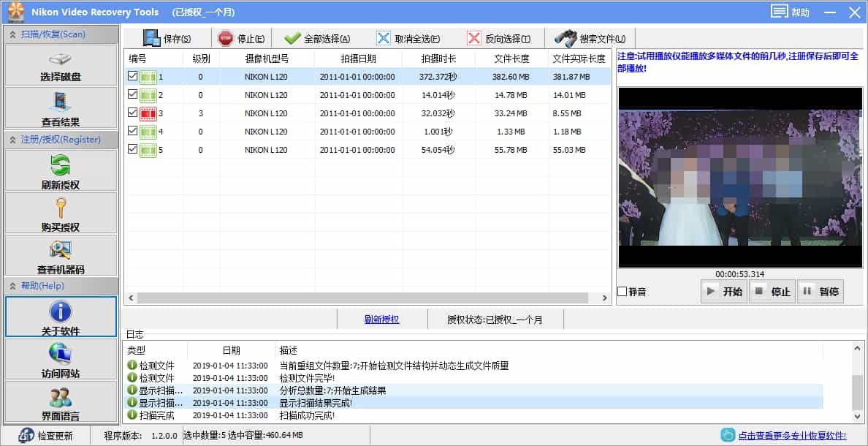Click 检查更新 check update in status bar
Viewport: 868px width, 446px height.
click(47, 436)
